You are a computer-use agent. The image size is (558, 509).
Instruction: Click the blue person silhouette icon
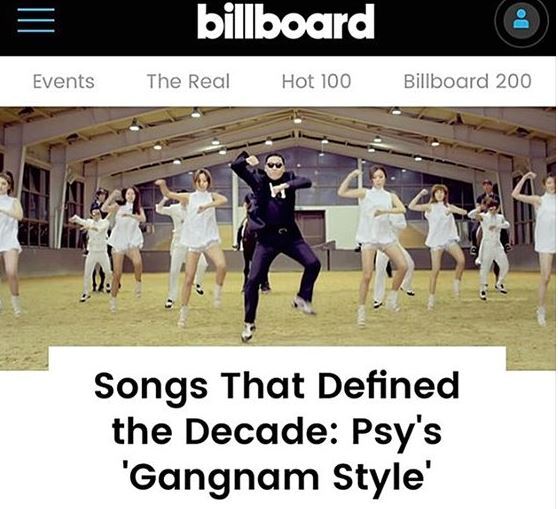521,20
